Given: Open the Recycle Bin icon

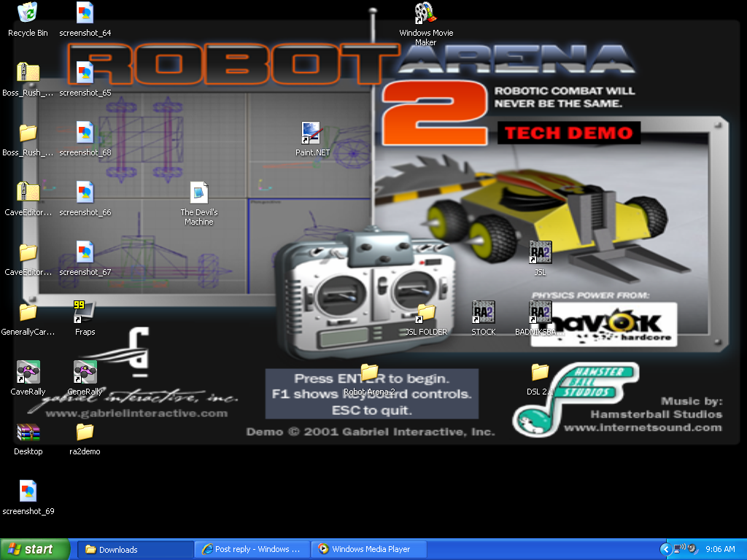Looking at the screenshot, I should coord(28,13).
